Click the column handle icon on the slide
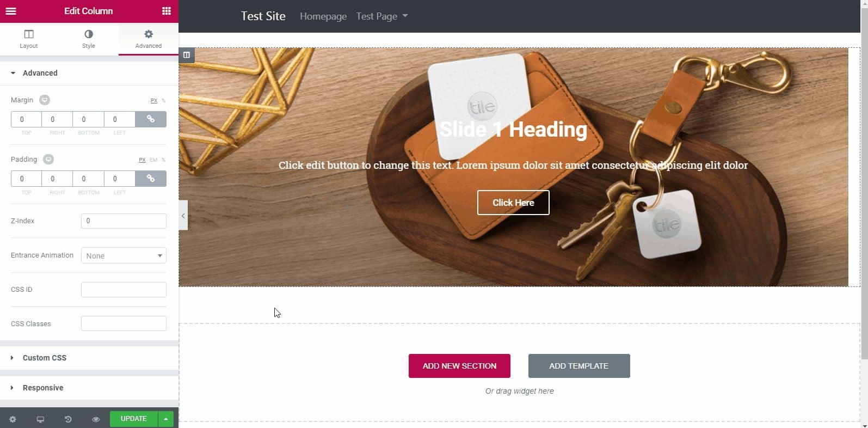Viewport: 868px width, 428px height. click(x=187, y=55)
